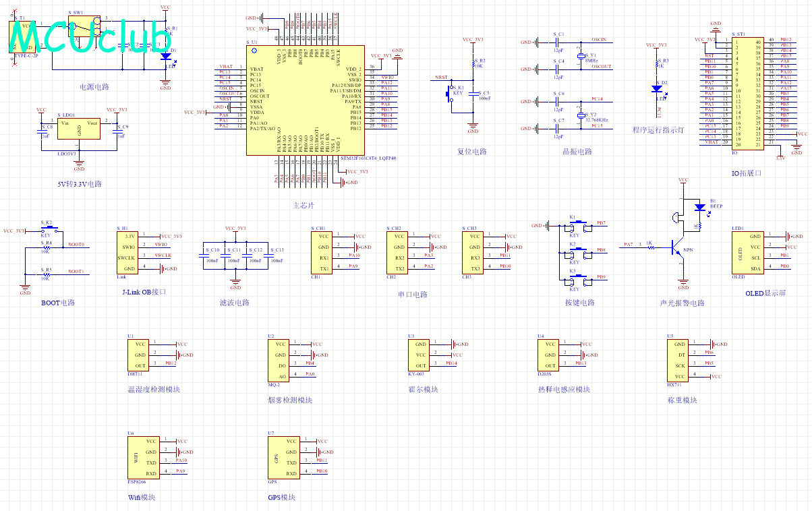Click the LDO3V3 regulator component
This screenshot has width=812, height=511.
tap(80, 131)
